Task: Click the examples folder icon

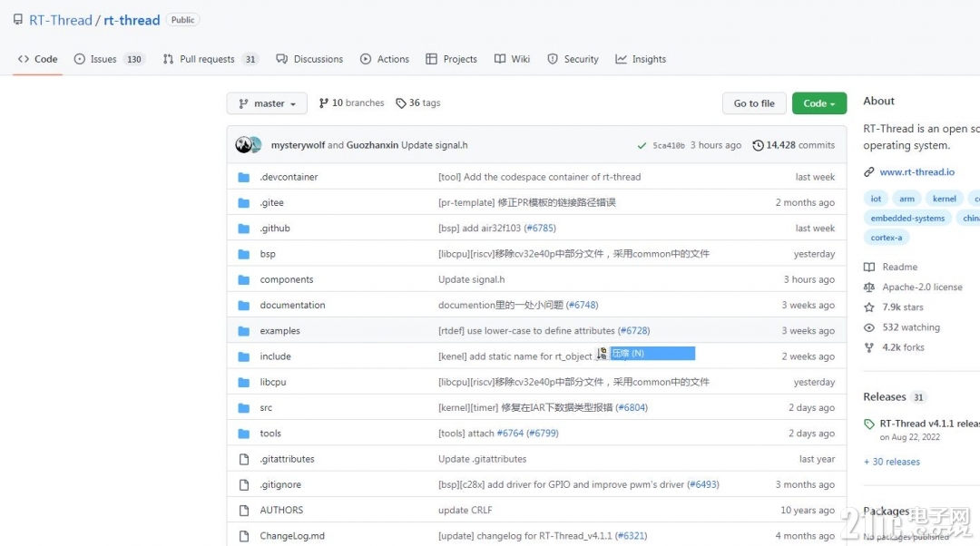Action: point(244,331)
